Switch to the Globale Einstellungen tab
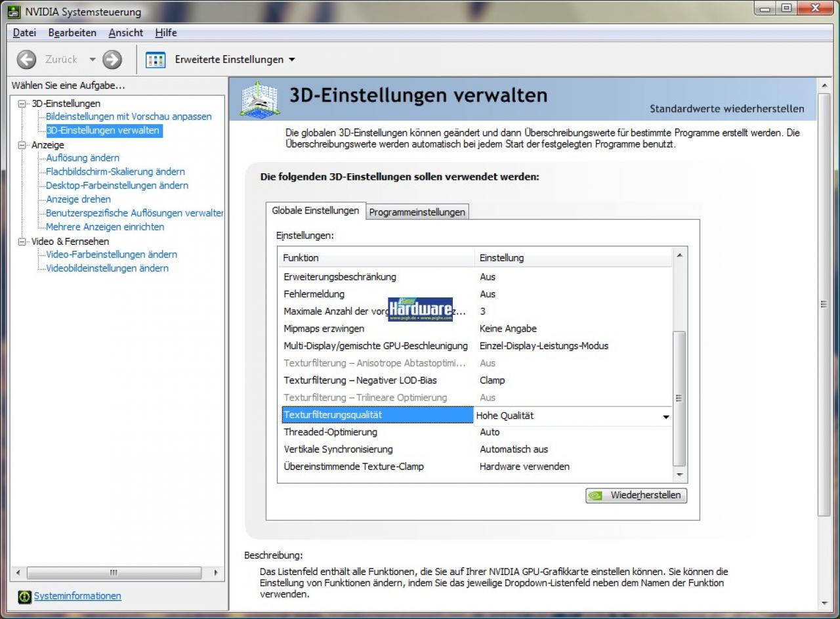The image size is (840, 619). click(316, 211)
